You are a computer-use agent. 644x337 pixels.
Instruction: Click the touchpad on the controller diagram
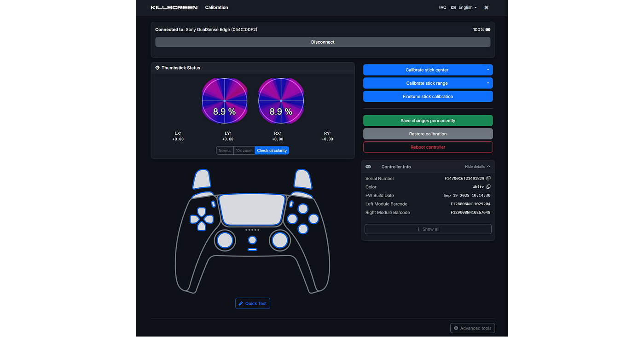coord(252,209)
